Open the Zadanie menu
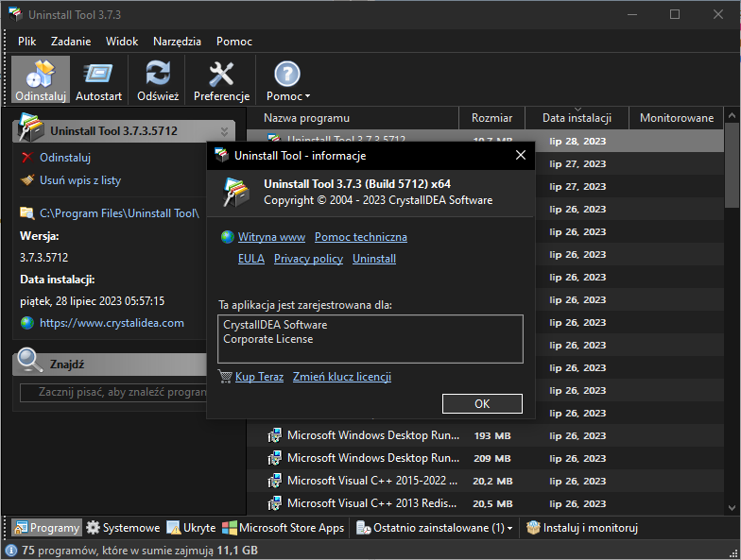 (71, 42)
